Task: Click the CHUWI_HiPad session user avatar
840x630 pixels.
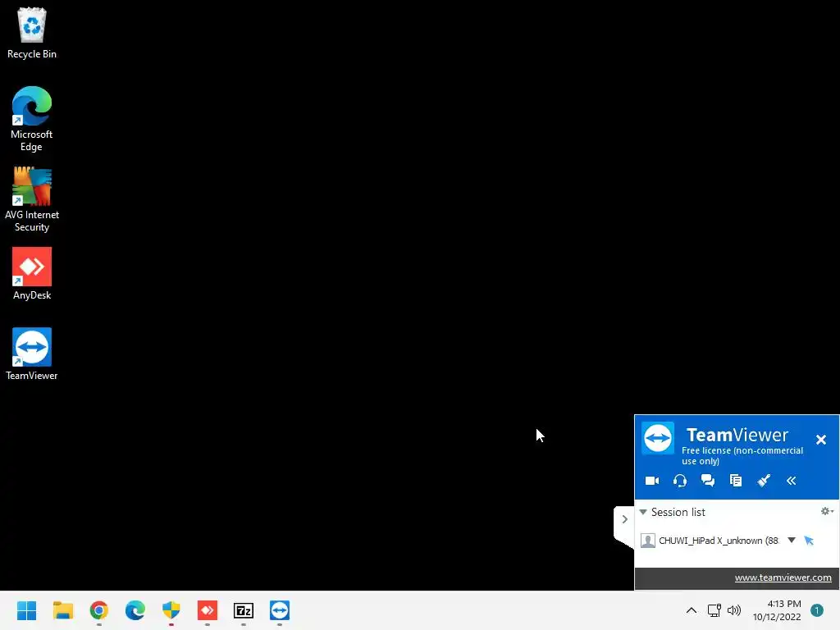Action: click(648, 541)
